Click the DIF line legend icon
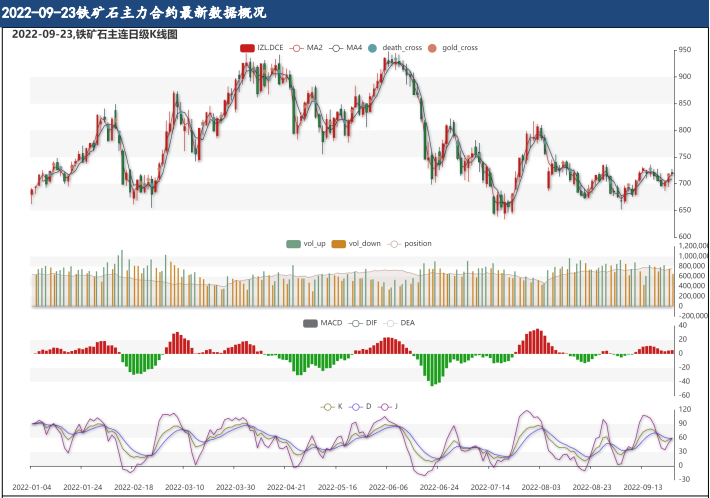 coord(356,323)
